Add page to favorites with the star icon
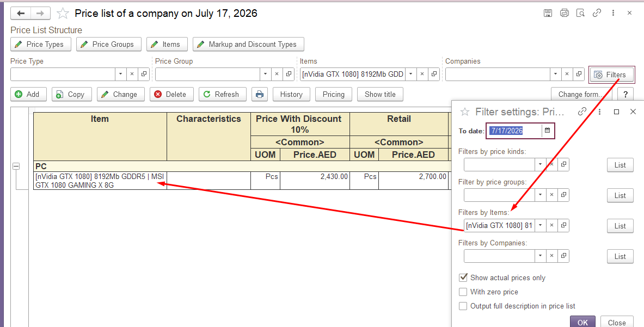The height and width of the screenshot is (327, 644). [x=63, y=14]
